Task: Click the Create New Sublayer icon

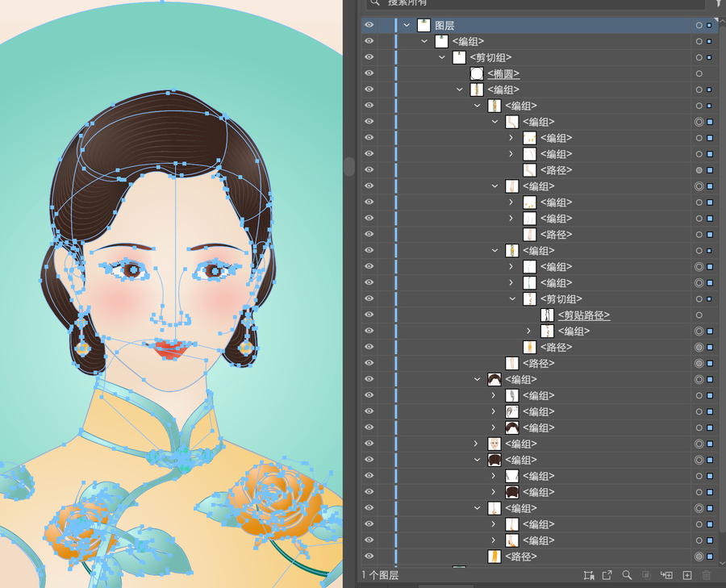Action: pos(666,575)
